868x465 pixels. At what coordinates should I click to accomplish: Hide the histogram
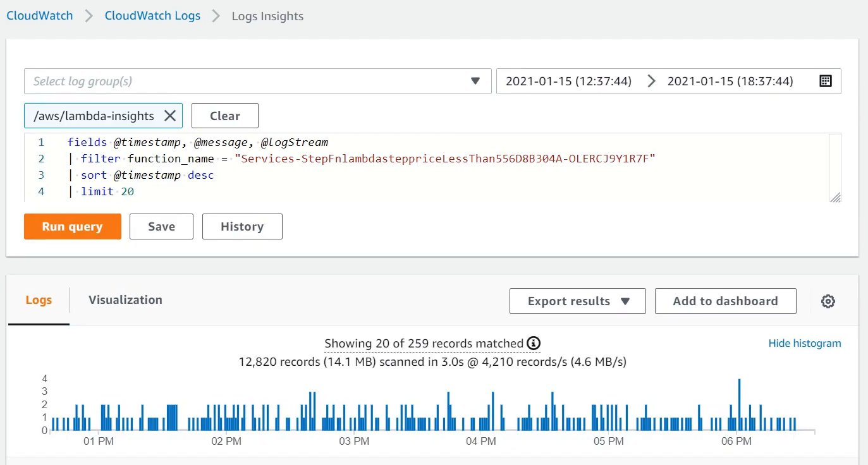(804, 343)
